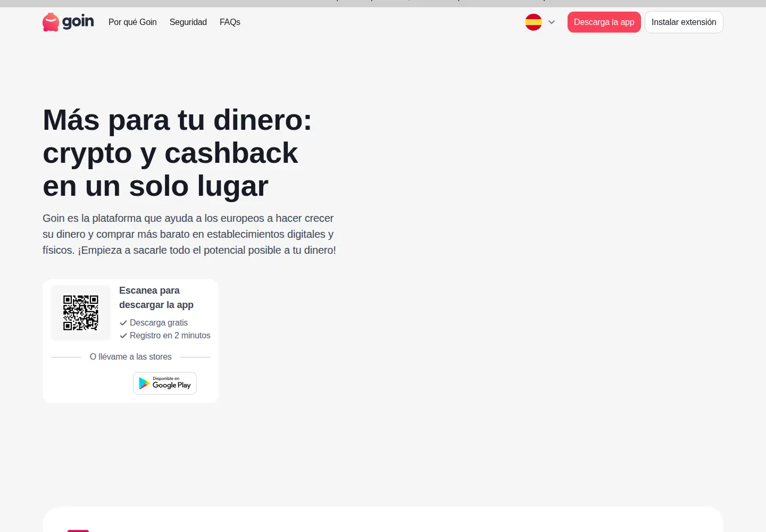Viewport: 766px width, 532px height.
Task: Click the 'Más para tu dinero' headline
Action: point(177,153)
